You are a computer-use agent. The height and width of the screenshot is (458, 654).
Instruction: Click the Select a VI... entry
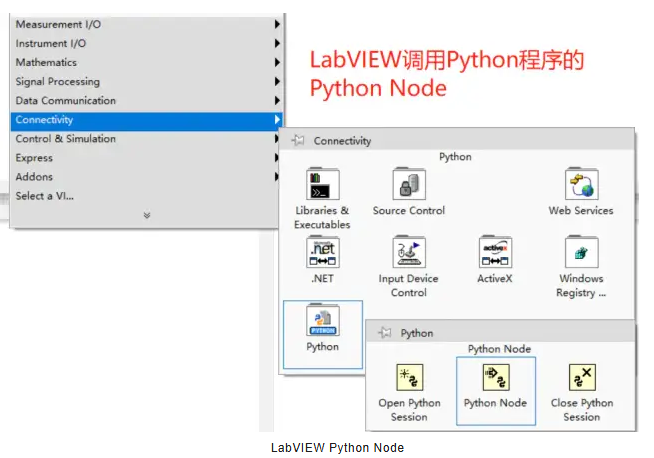click(x=44, y=196)
